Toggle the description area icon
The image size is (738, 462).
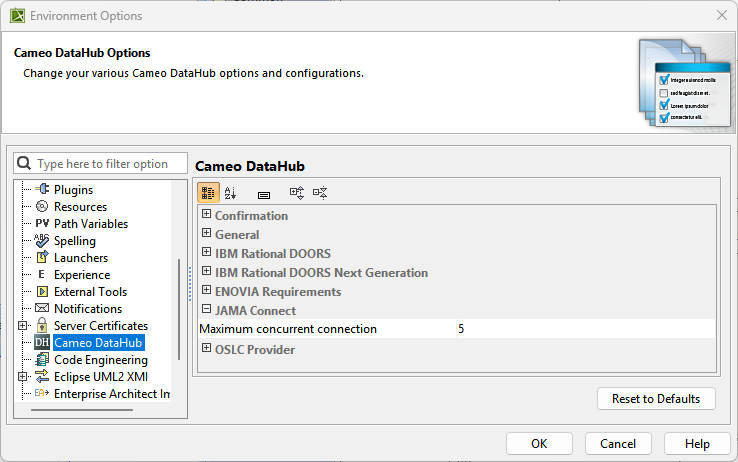[264, 193]
